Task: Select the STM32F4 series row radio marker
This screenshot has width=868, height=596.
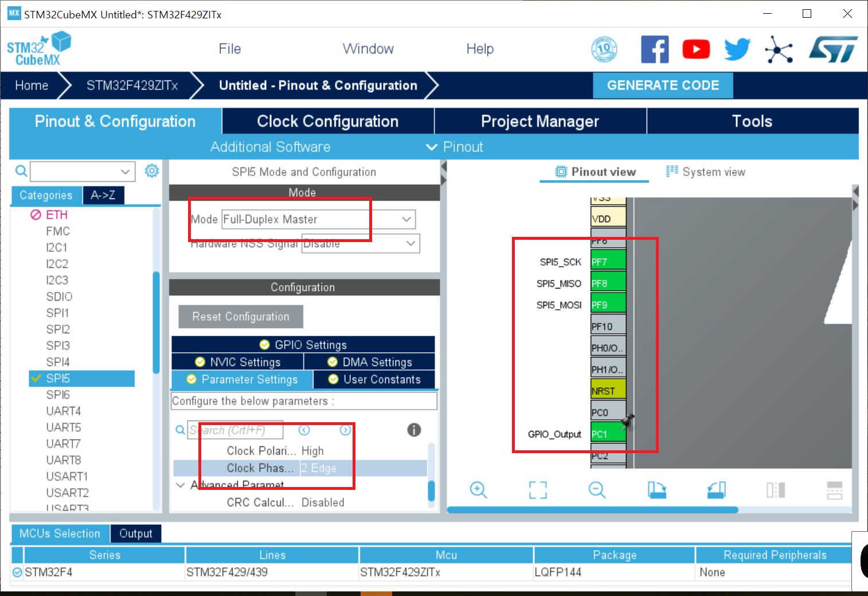Action: (17, 572)
